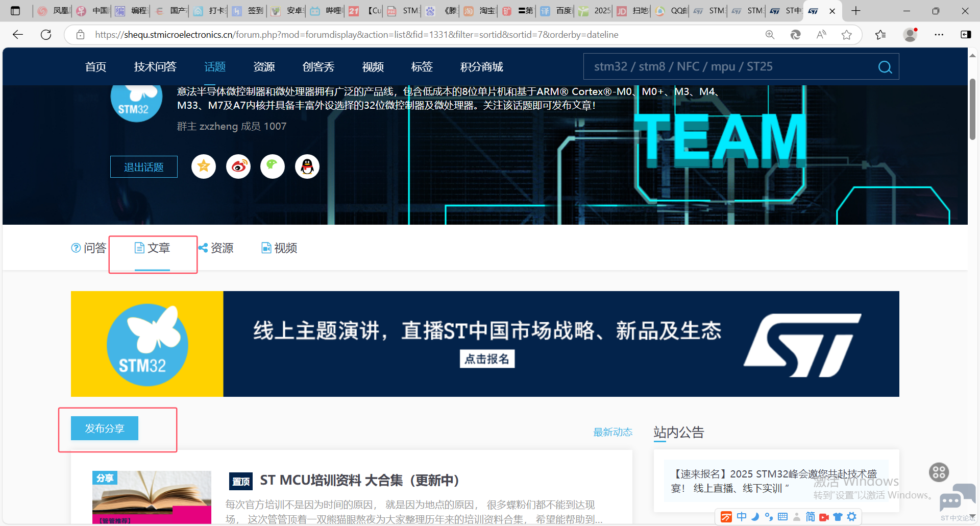This screenshot has height=526, width=980.
Task: Switch to the 视频 tab below banner
Action: pyautogui.click(x=279, y=248)
